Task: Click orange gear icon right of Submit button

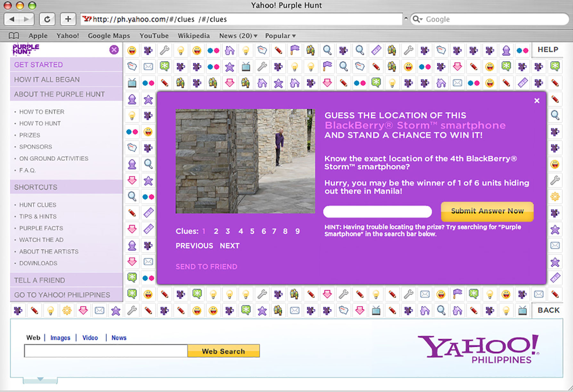Action: tap(555, 196)
